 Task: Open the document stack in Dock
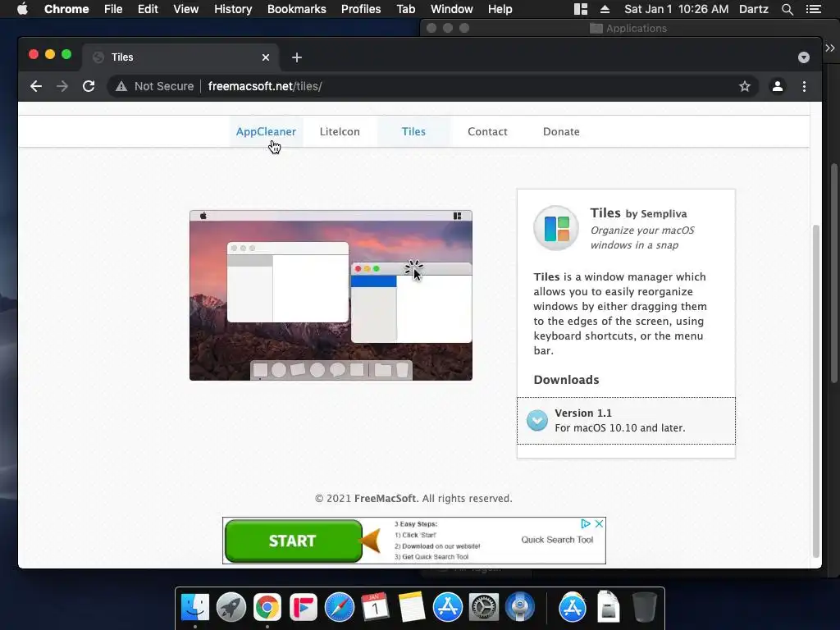click(608, 607)
